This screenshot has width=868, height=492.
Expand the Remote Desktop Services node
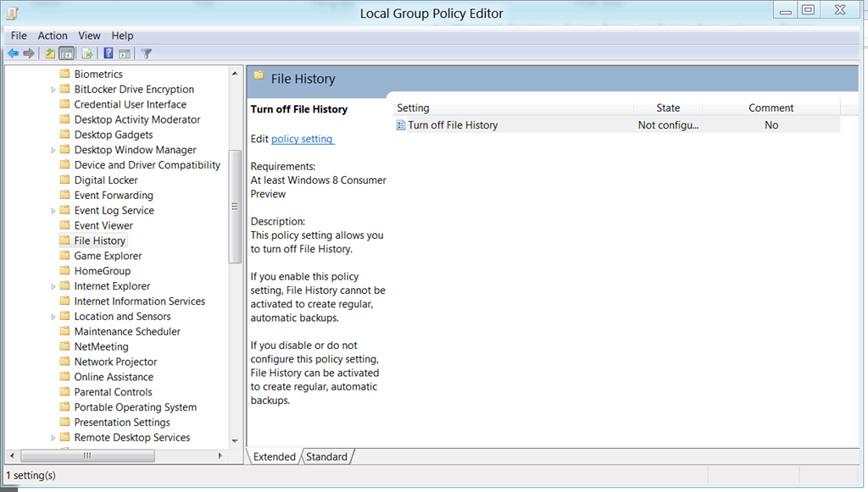point(53,438)
